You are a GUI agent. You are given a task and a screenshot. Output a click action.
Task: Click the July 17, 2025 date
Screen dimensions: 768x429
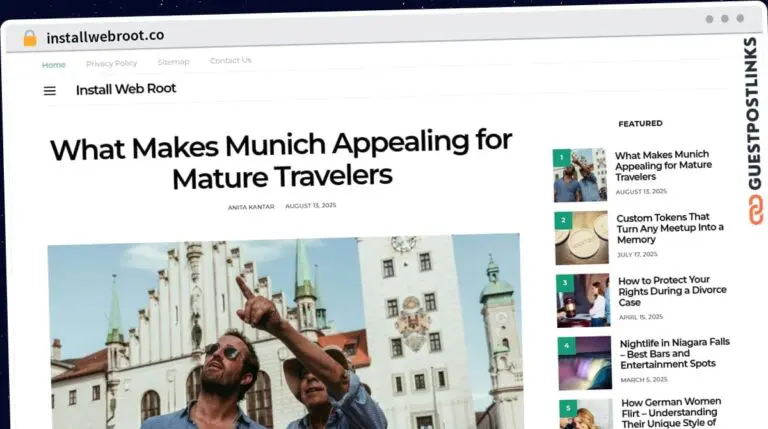637,255
